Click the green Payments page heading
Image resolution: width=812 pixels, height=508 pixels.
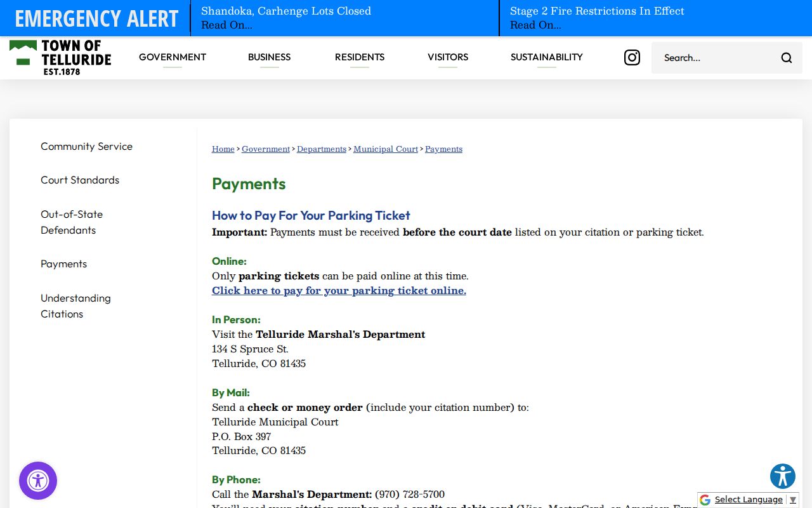tap(249, 184)
